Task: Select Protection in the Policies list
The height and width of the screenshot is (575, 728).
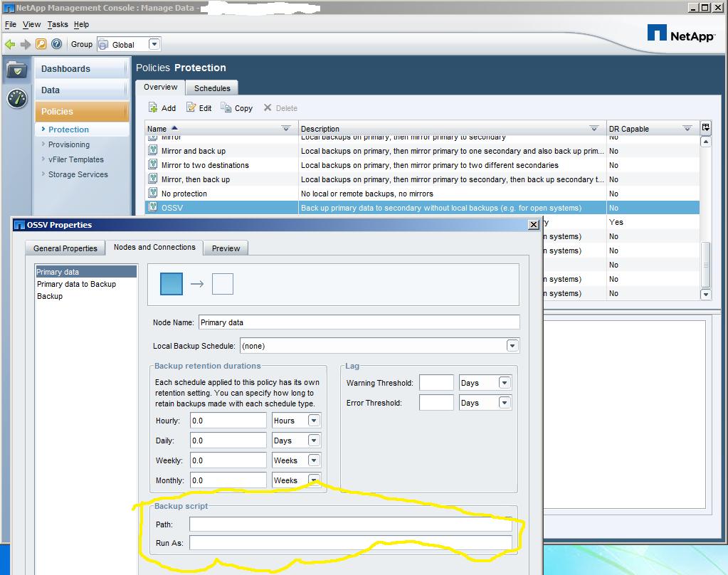Action: click(68, 130)
